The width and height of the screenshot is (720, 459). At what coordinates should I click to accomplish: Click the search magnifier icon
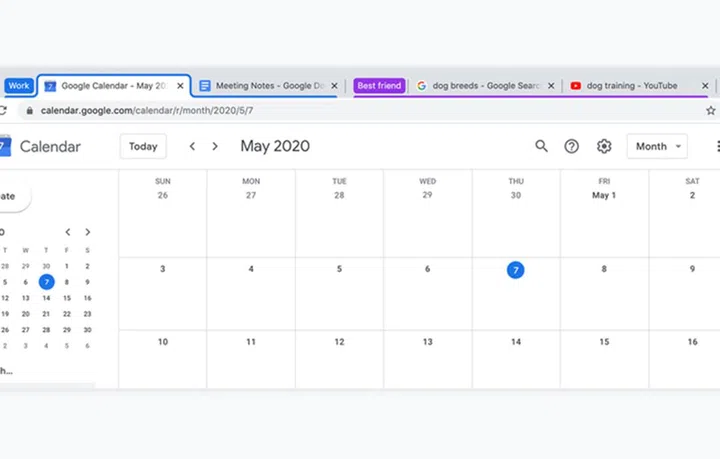541,146
